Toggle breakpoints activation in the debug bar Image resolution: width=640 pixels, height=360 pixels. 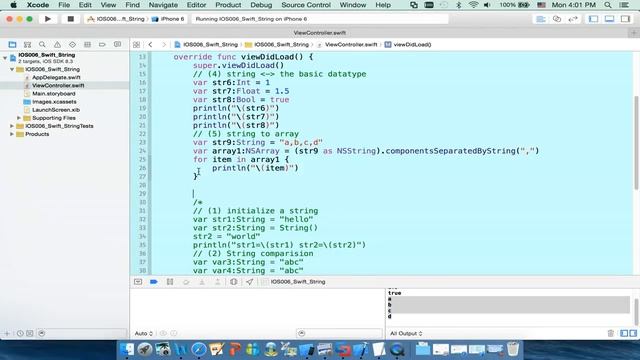154,282
